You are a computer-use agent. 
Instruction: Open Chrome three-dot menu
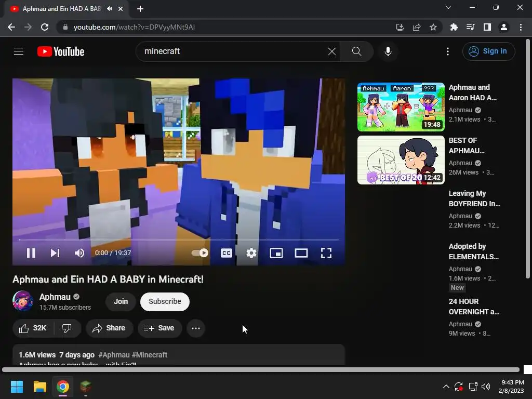tap(521, 27)
